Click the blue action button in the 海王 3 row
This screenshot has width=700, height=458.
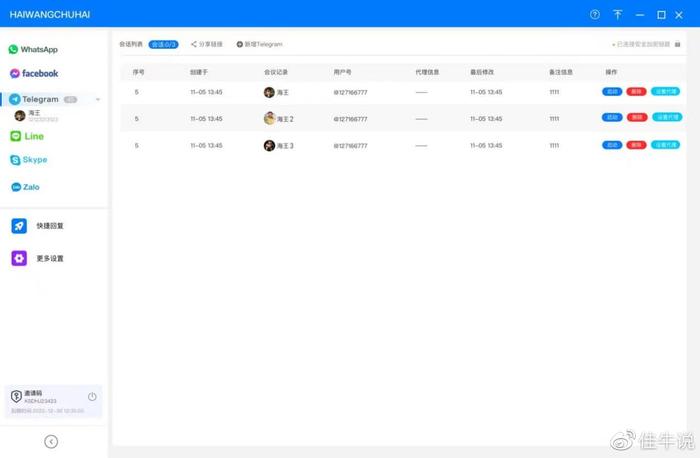tap(612, 145)
